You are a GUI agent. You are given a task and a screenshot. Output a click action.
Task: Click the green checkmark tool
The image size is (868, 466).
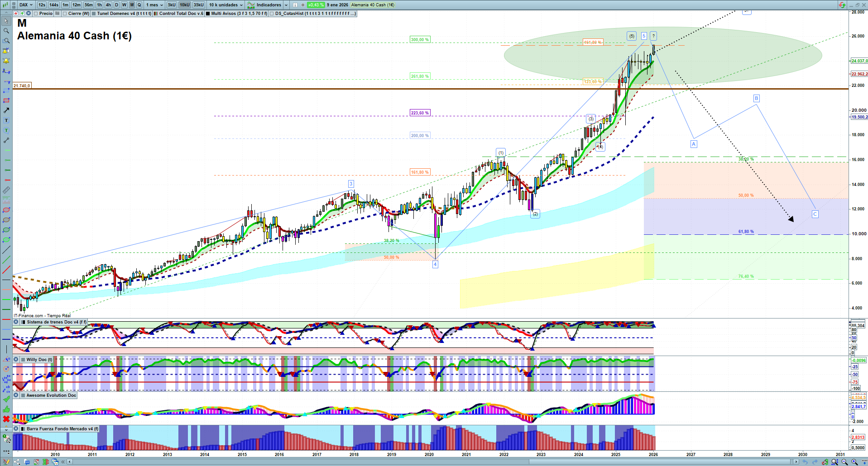click(6, 399)
